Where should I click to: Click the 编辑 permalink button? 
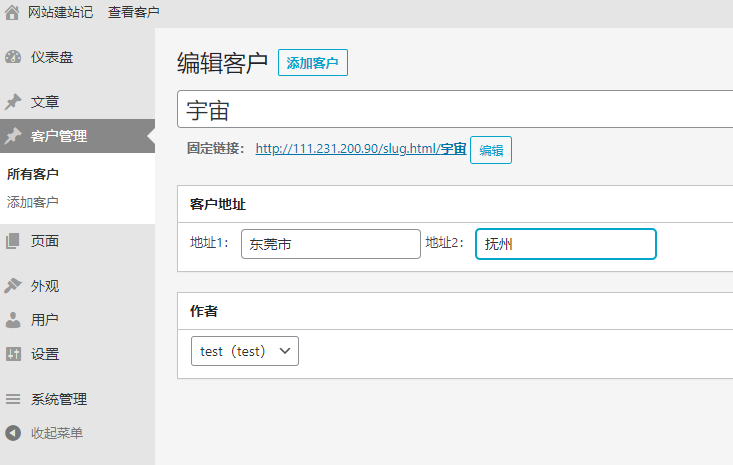(491, 150)
